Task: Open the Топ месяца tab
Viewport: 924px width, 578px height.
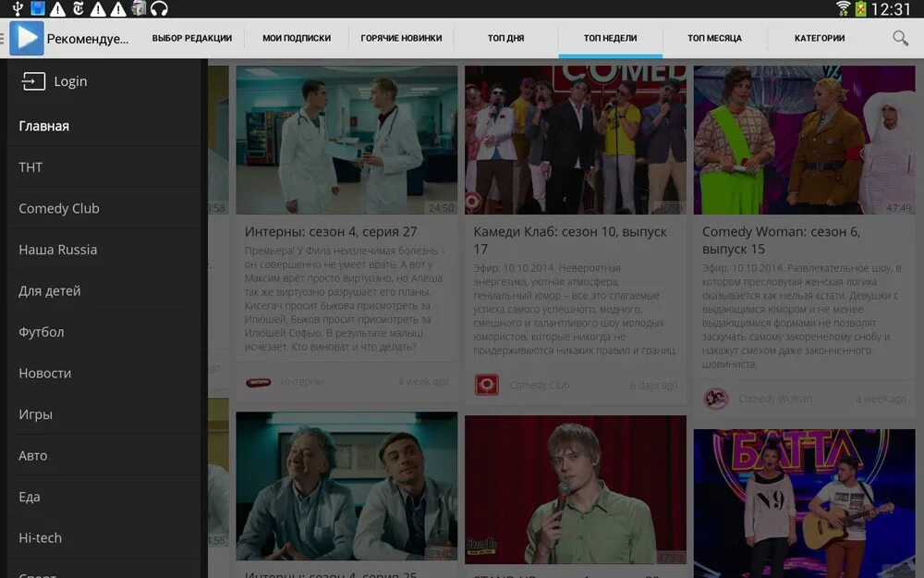Action: 715,38
